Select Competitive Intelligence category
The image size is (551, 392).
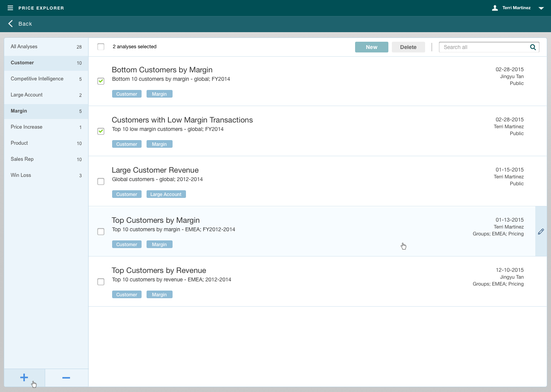[37, 79]
